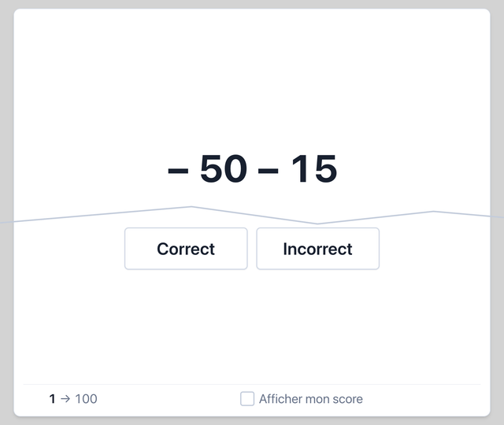Click the zigzag line dip above Incorrect
Viewport: 504px width, 425px height.
click(317, 224)
